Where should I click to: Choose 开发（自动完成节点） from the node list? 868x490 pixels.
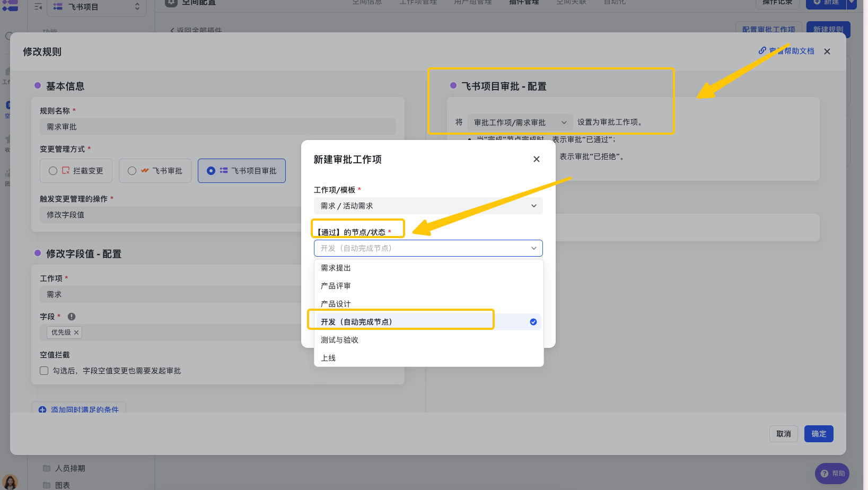tap(428, 322)
